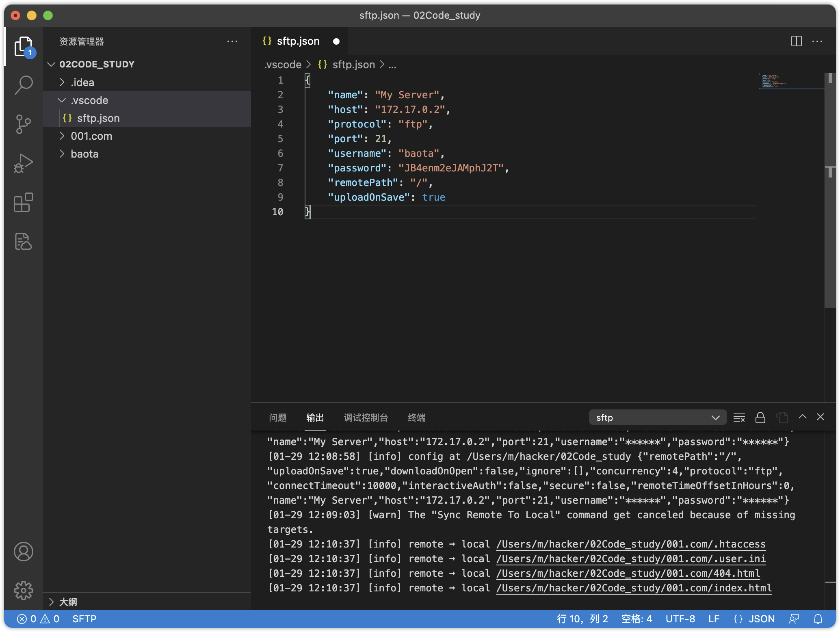Switch to the 终端 terminal tab
840x632 pixels.
pos(416,418)
